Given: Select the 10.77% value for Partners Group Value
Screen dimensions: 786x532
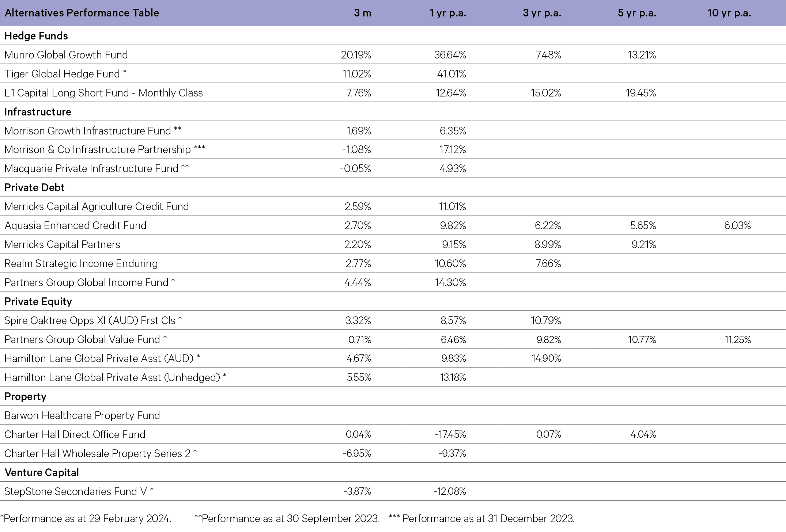Looking at the screenshot, I should tap(642, 339).
